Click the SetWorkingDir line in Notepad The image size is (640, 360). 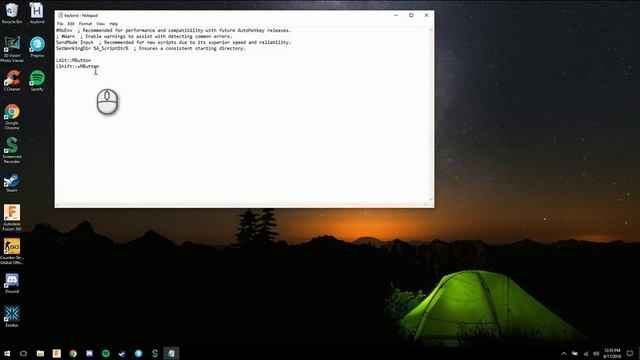(151, 48)
